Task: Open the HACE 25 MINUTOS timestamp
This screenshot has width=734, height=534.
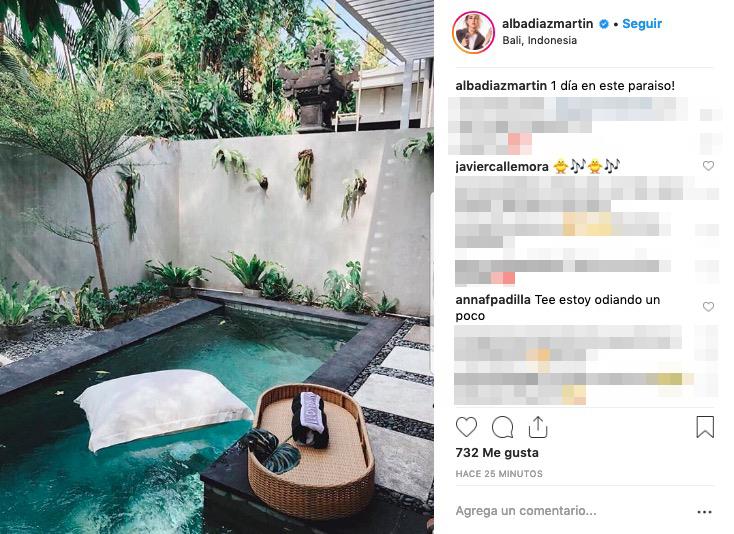Action: tap(499, 474)
